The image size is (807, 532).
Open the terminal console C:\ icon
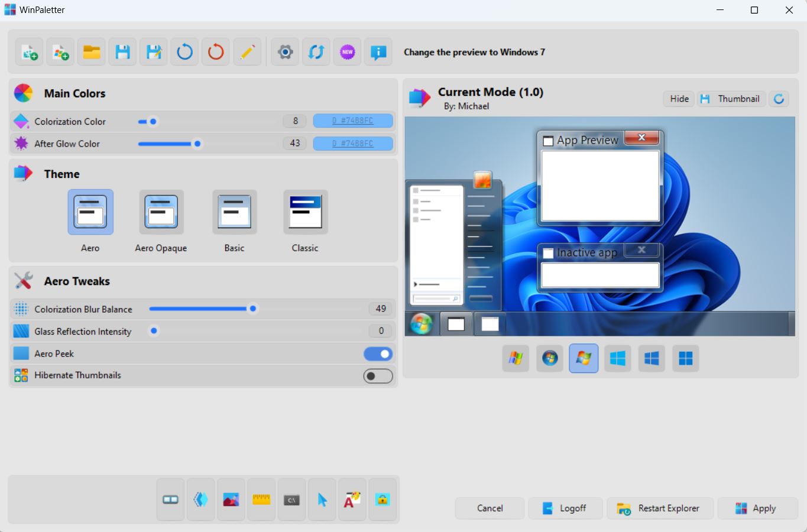pos(291,500)
